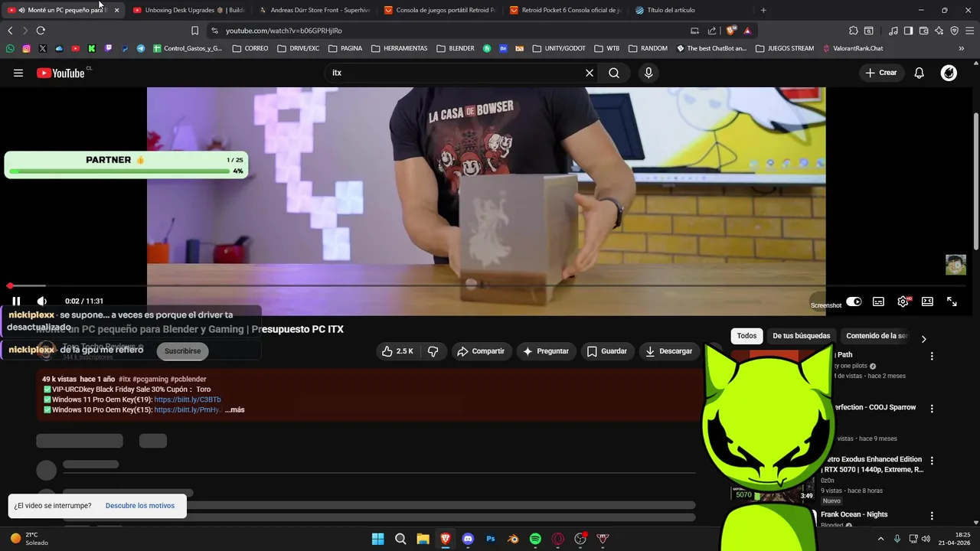This screenshot has width=980, height=551.
Task: Go to the YouTube home logo
Action: (x=61, y=73)
